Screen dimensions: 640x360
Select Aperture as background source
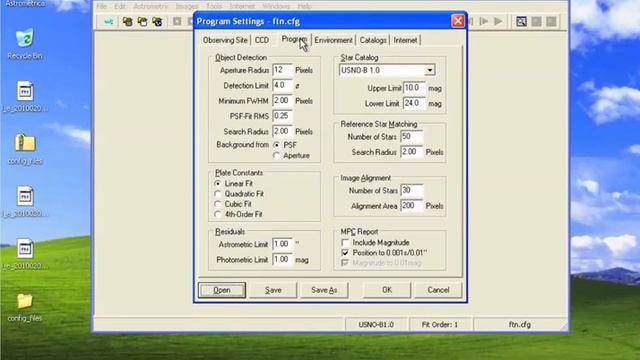[x=277, y=156]
